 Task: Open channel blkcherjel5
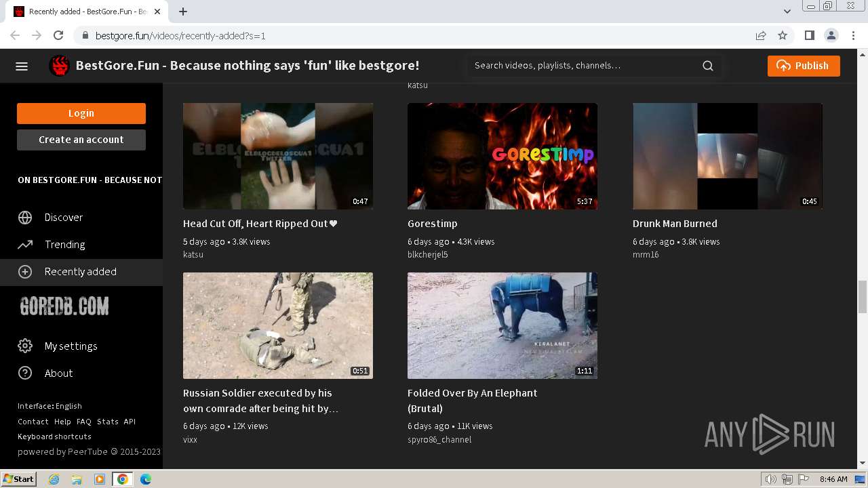(428, 255)
